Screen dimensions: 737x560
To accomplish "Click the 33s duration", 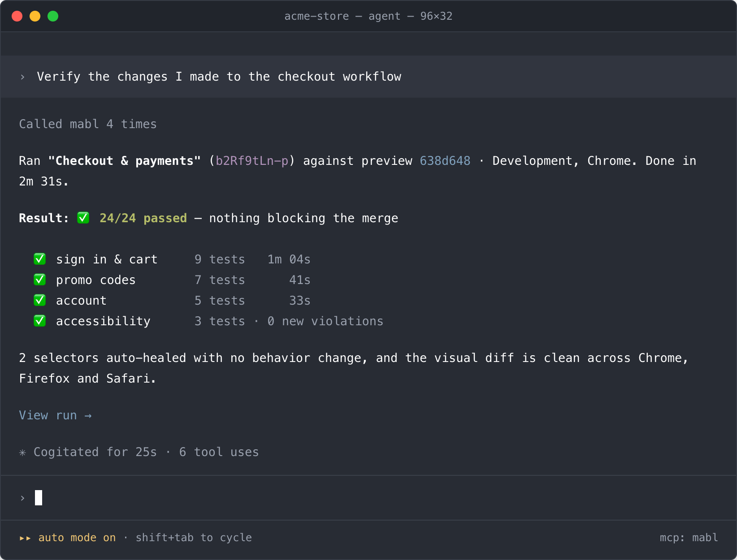I will pos(300,301).
